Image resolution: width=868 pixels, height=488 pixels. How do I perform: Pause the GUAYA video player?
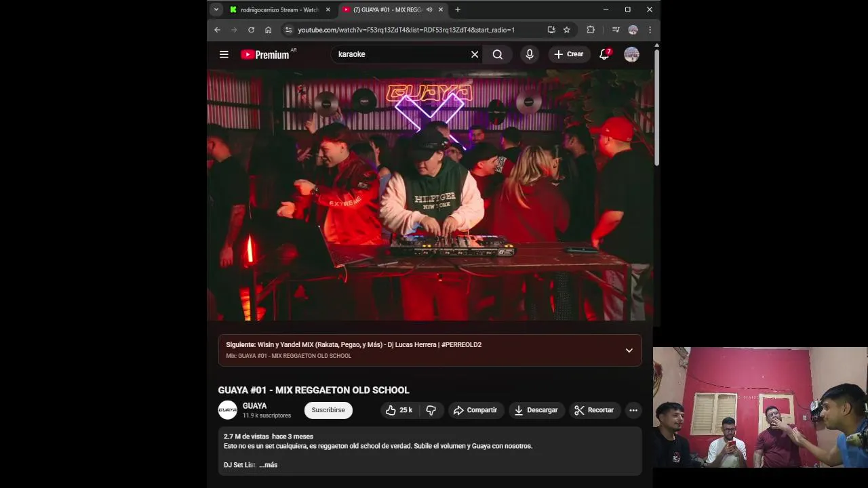click(x=430, y=195)
